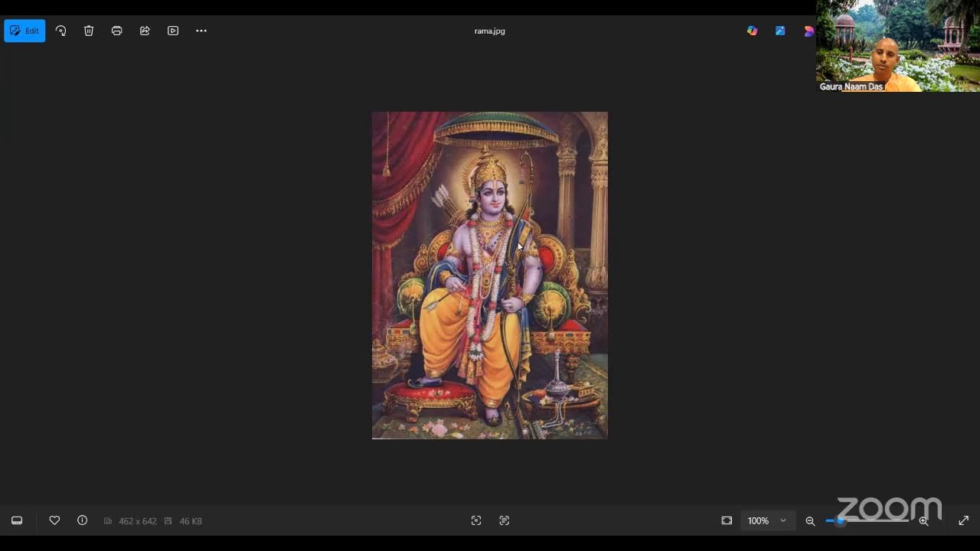The image size is (980, 551).
Task: Select Gaura Naam Das video thumbnail
Action: click(898, 46)
